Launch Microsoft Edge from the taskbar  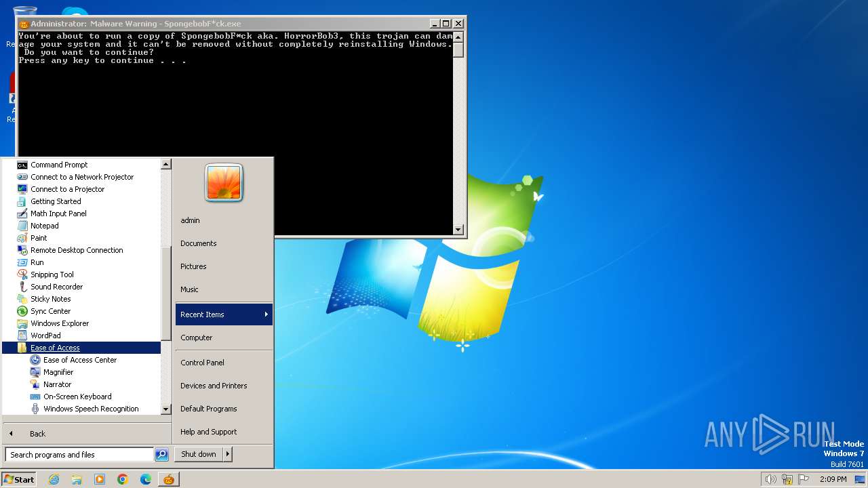click(x=146, y=479)
